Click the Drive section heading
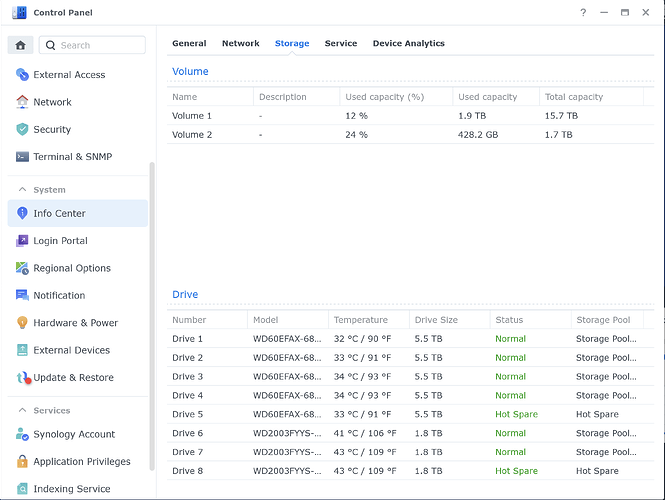The height and width of the screenshot is (500, 665). click(x=185, y=294)
